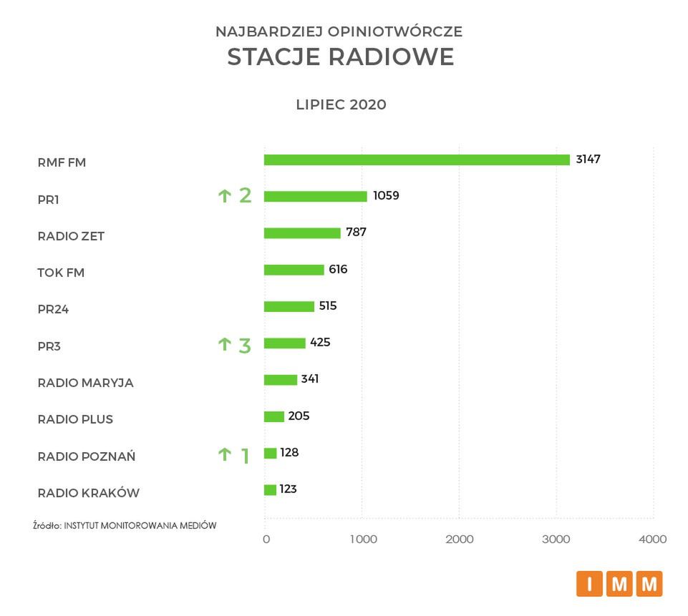The width and height of the screenshot is (688, 616).
Task: Click the value 341
Action: coord(310,378)
